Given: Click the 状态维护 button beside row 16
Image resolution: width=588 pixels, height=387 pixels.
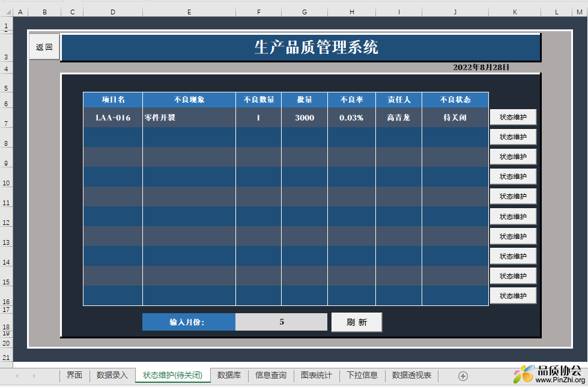Looking at the screenshot, I should pyautogui.click(x=513, y=296).
